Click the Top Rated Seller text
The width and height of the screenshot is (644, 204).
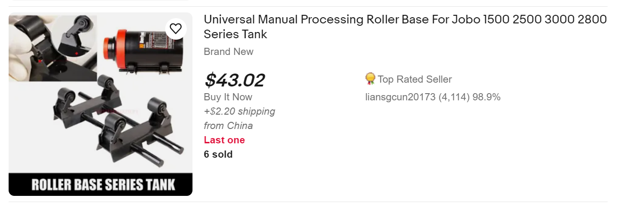[415, 79]
